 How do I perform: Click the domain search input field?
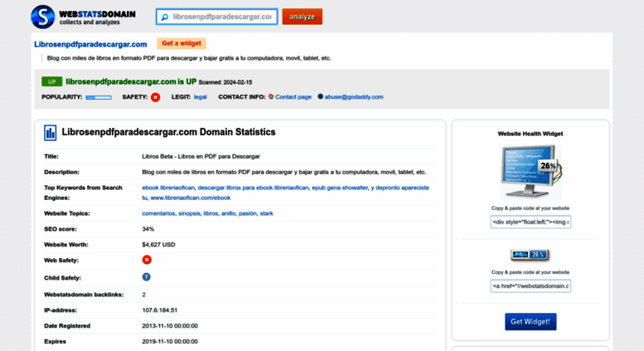tap(222, 17)
